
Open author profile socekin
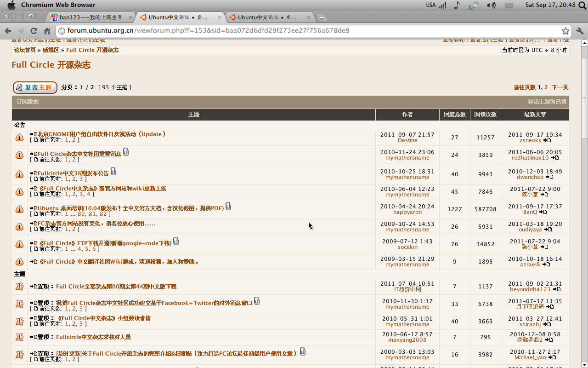407,247
